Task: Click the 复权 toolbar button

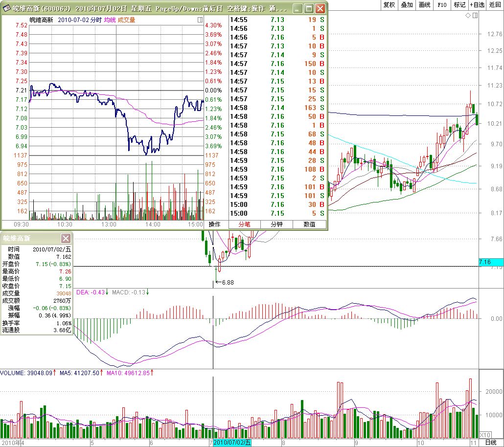Action: (389, 4)
